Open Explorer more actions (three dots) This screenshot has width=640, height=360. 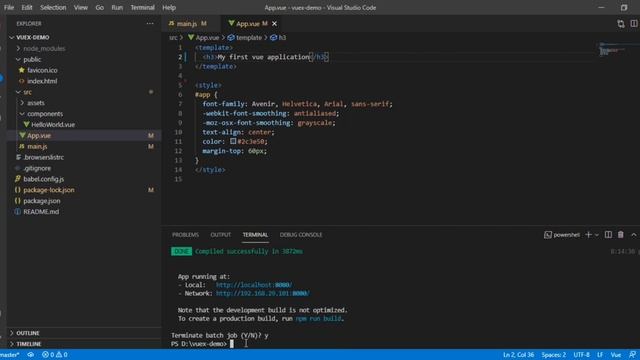(150, 24)
